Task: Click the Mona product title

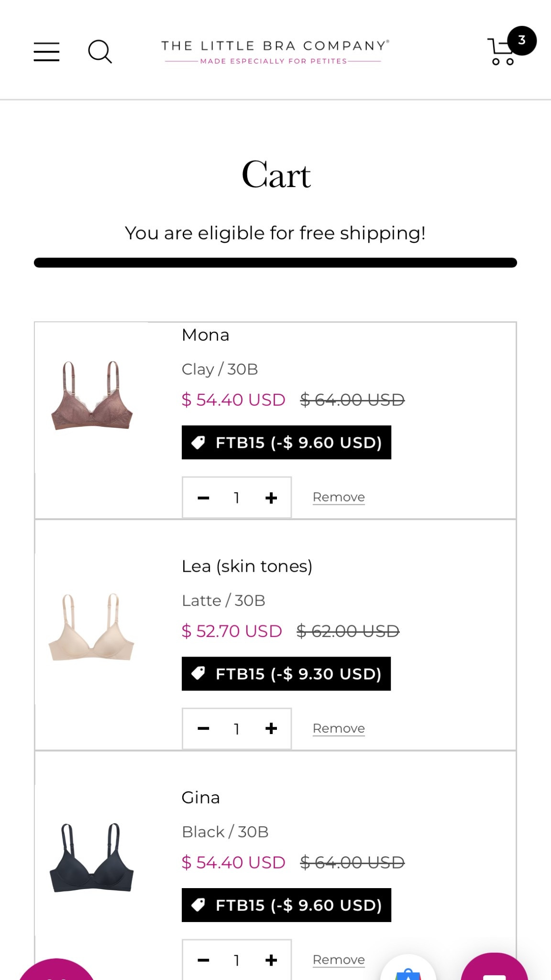Action: point(205,335)
